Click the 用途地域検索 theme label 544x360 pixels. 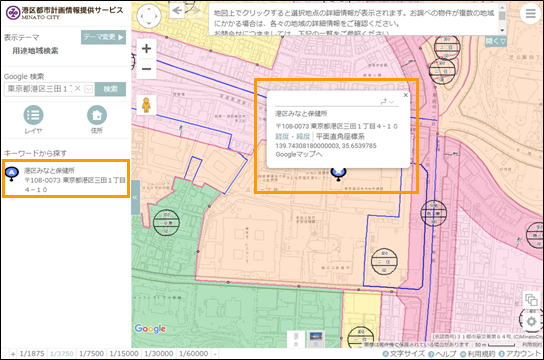[35, 51]
